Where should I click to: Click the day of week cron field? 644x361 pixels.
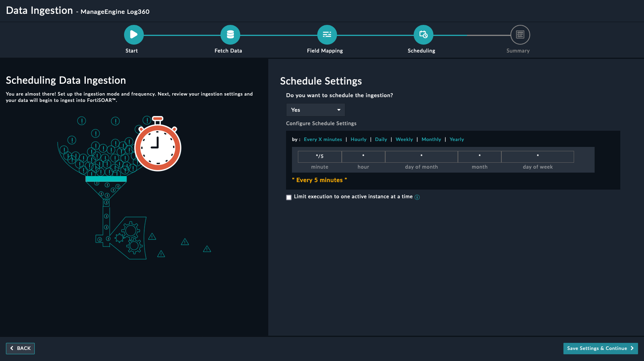pyautogui.click(x=537, y=157)
